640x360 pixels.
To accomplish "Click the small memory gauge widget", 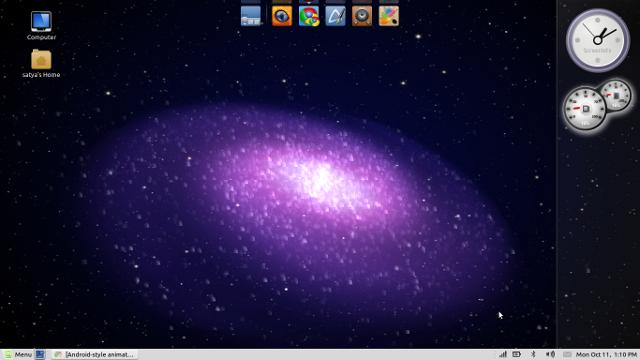I will tap(616, 96).
